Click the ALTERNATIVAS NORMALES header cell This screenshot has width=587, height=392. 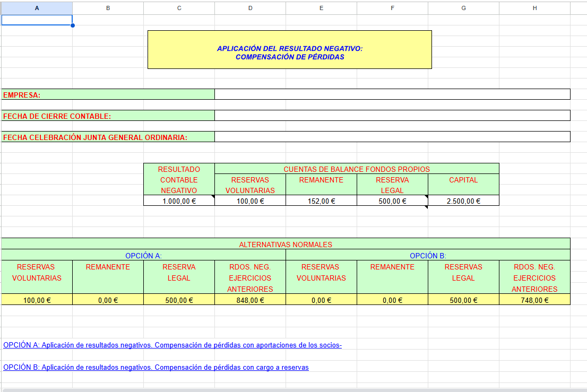click(286, 245)
